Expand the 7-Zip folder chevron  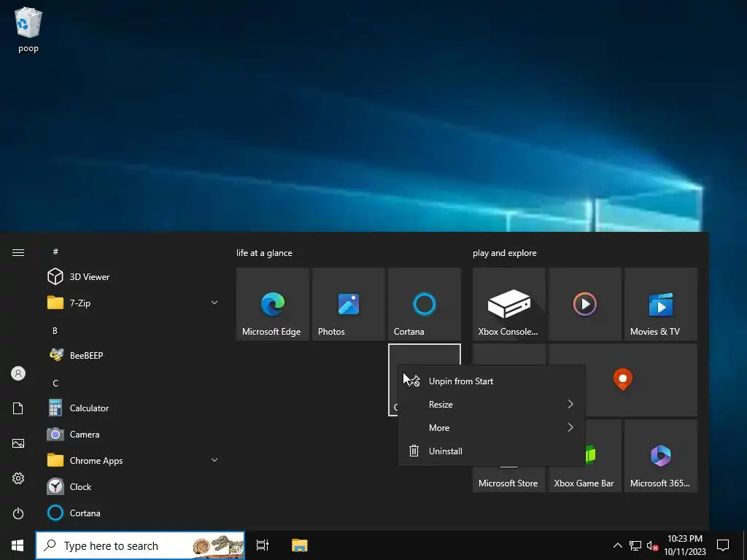coord(214,303)
